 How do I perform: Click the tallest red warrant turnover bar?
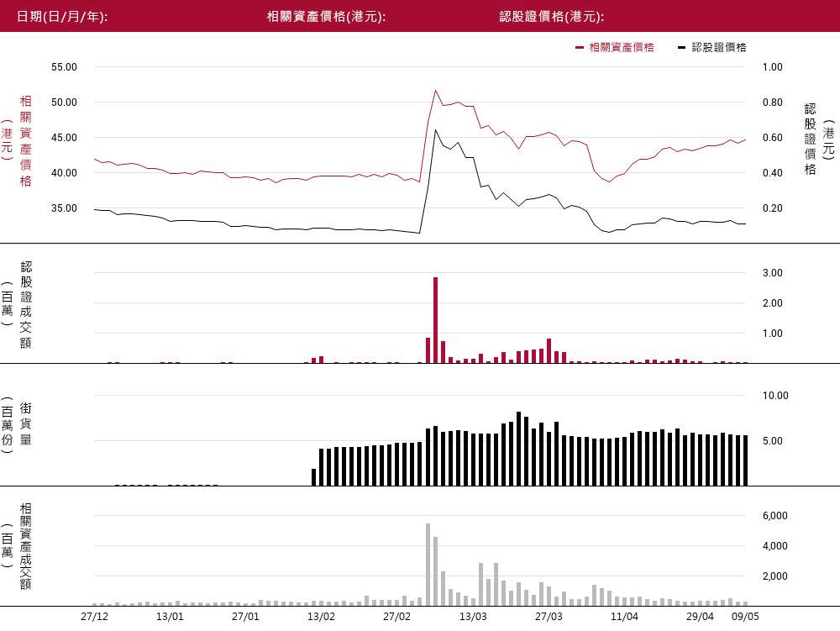click(435, 320)
